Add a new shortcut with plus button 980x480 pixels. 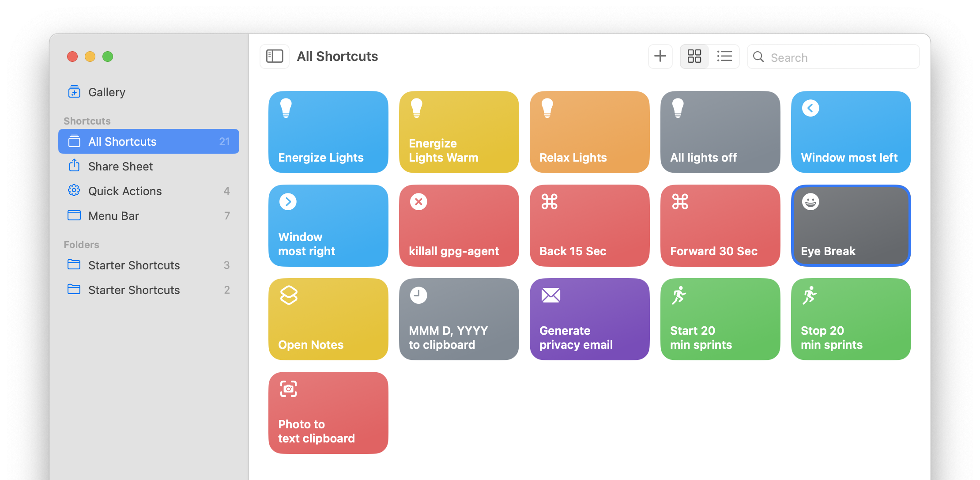(x=660, y=56)
